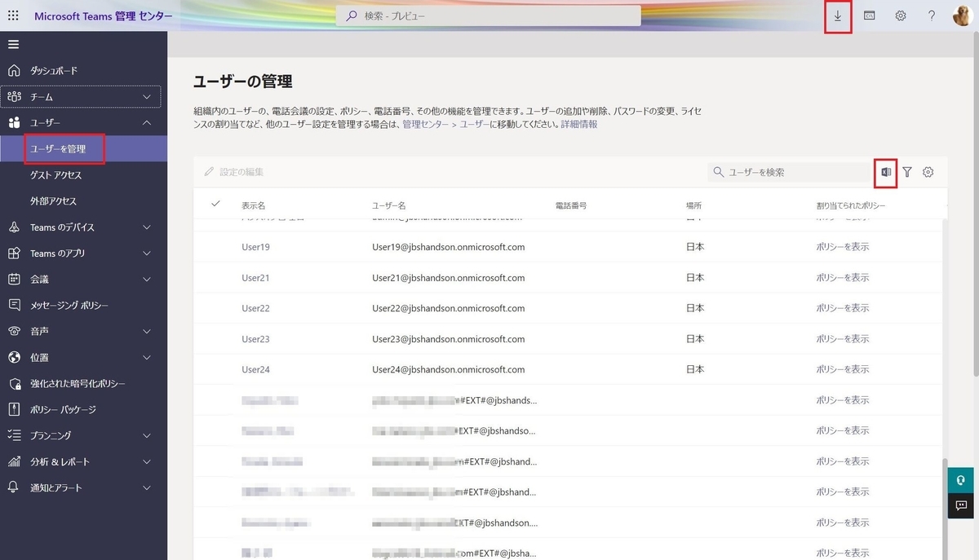
Task: Expand the 分析 & レポート chevron
Action: click(x=147, y=462)
